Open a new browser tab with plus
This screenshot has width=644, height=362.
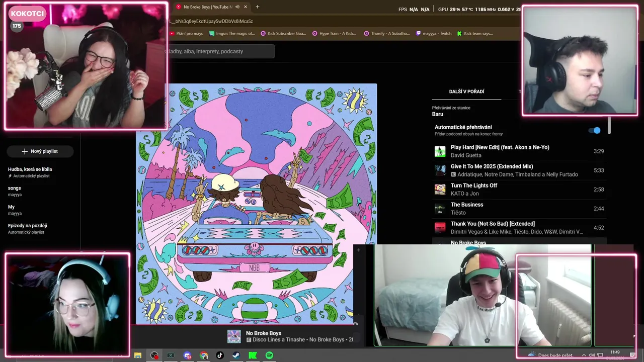(258, 7)
